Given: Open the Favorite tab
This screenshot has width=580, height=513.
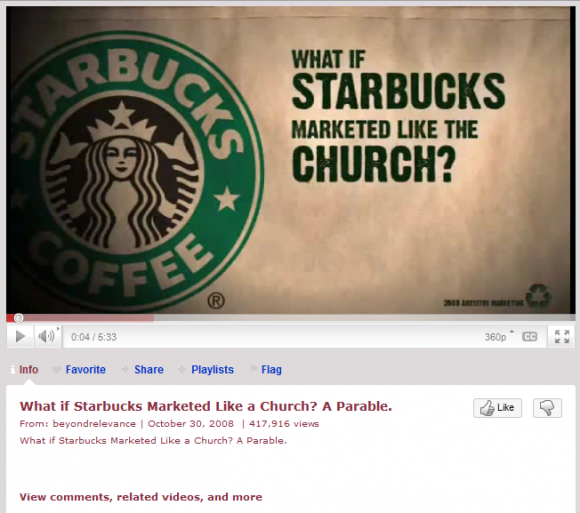Looking at the screenshot, I should tap(85, 369).
